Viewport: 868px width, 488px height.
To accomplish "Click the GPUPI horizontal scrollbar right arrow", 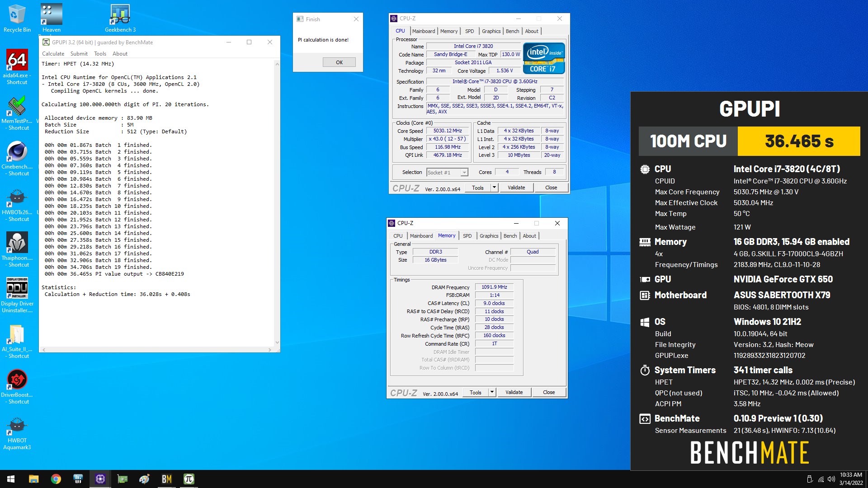I will coord(270,350).
